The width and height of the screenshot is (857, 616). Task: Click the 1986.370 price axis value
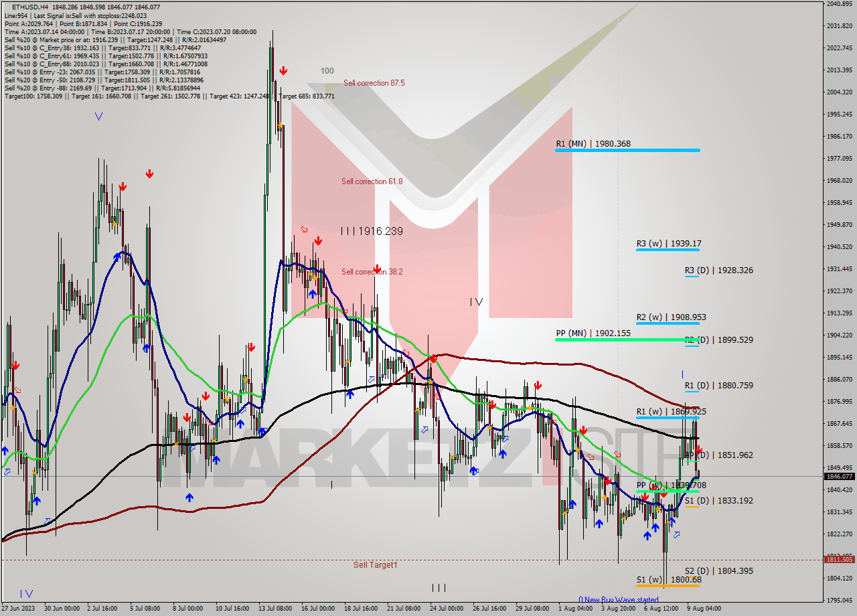click(x=840, y=137)
